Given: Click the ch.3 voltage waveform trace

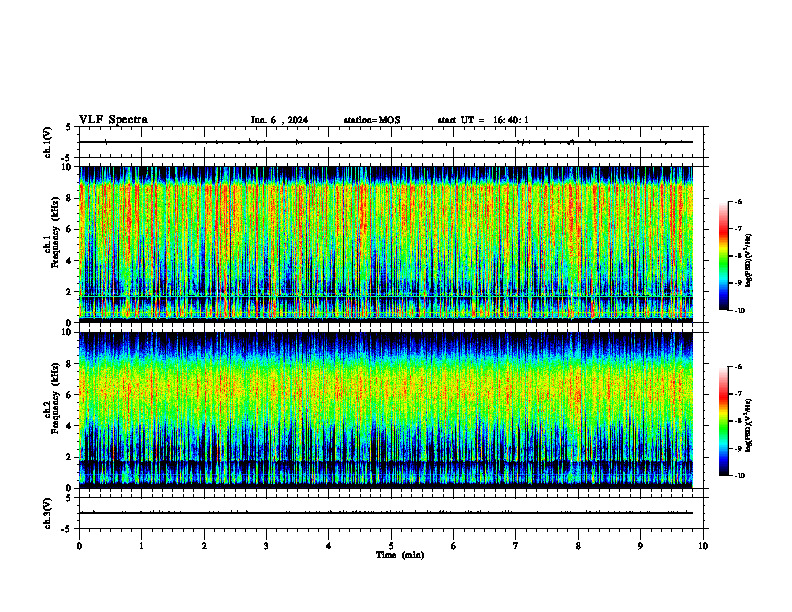Looking at the screenshot, I should point(386,513).
